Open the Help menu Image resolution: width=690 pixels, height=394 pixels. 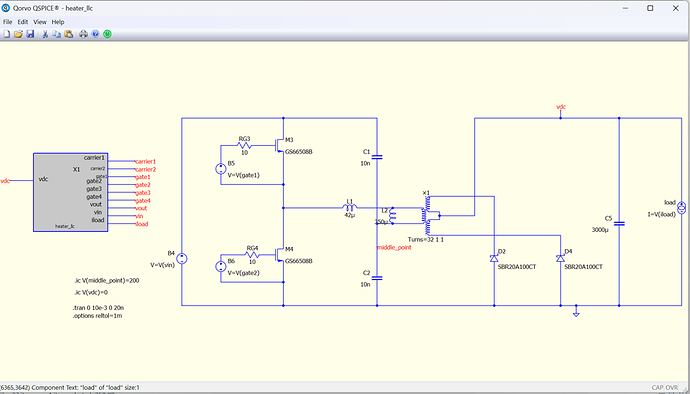pos(58,22)
